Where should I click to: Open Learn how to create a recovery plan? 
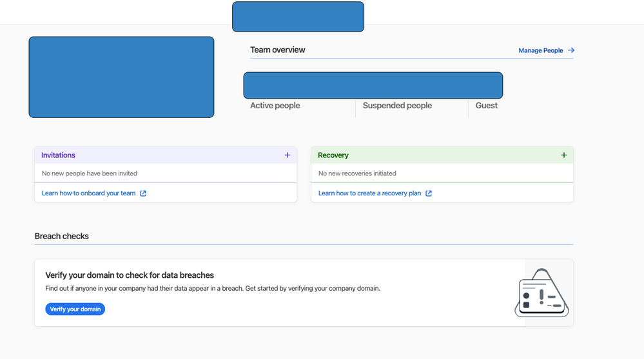point(369,193)
